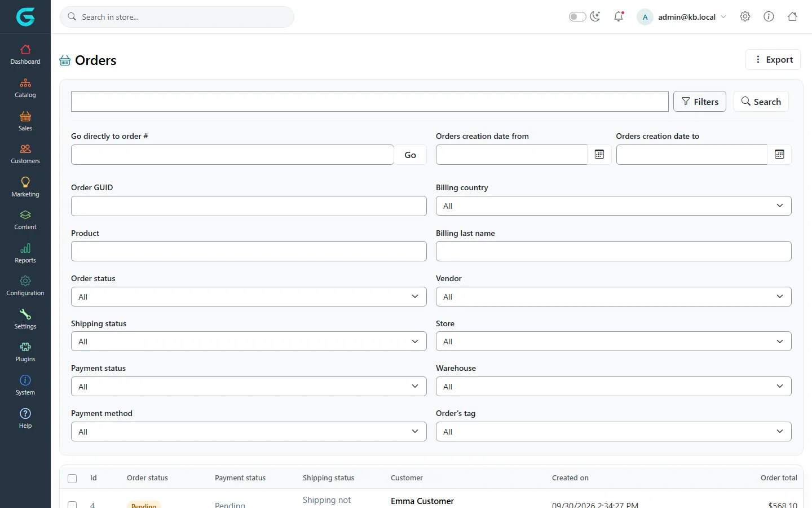Click the GrandNode logo

(x=25, y=17)
